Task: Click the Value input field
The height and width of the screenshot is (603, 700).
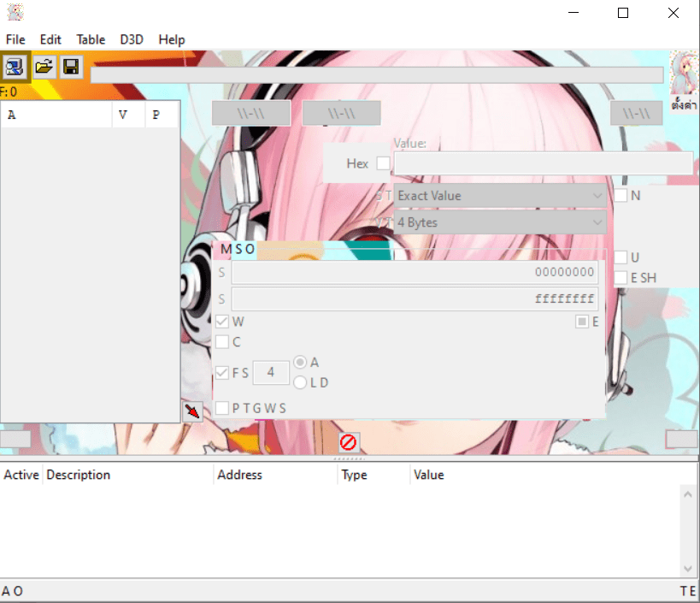Action: (544, 163)
